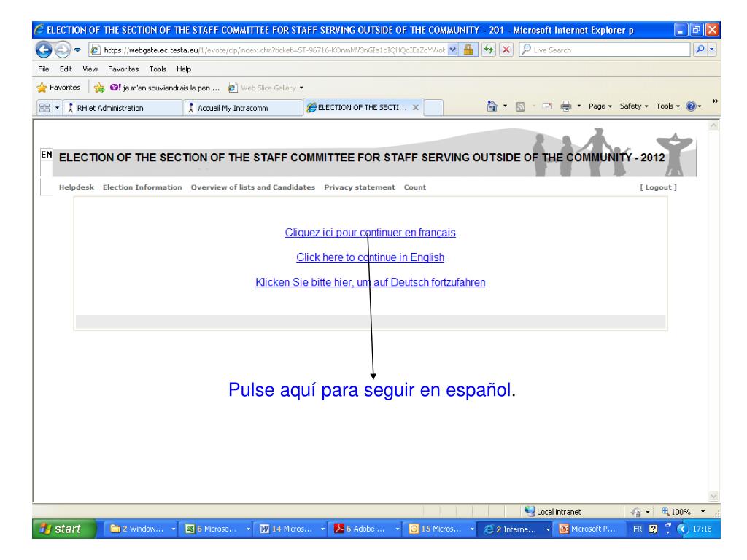Click the Windows start button

64,529
